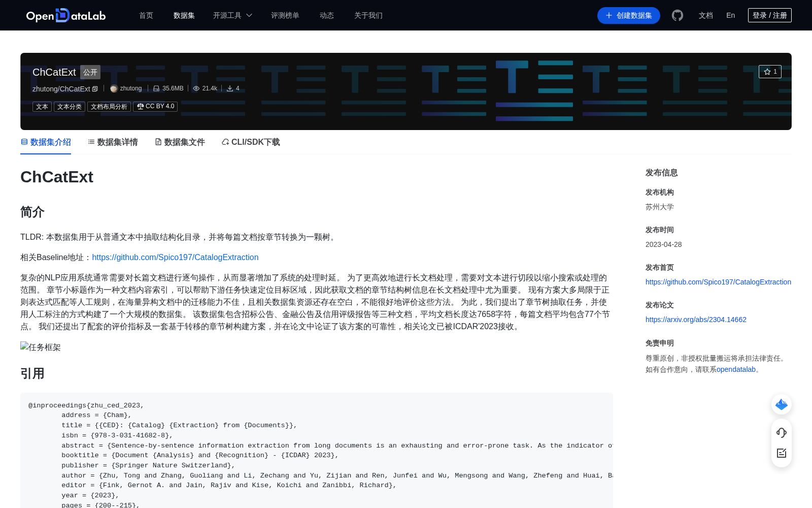Click the OpenDataLab logo

coord(66,15)
